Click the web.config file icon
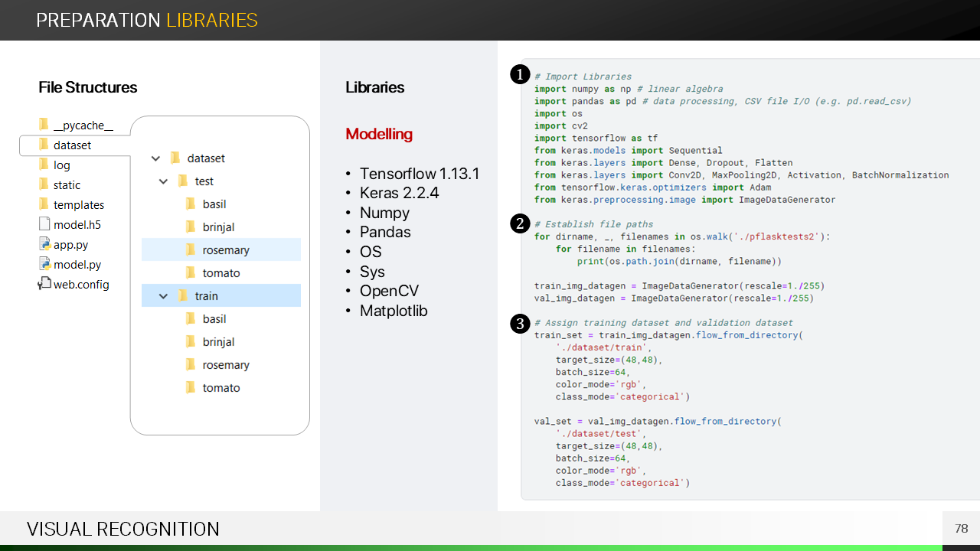This screenshot has height=551, width=980. click(44, 284)
